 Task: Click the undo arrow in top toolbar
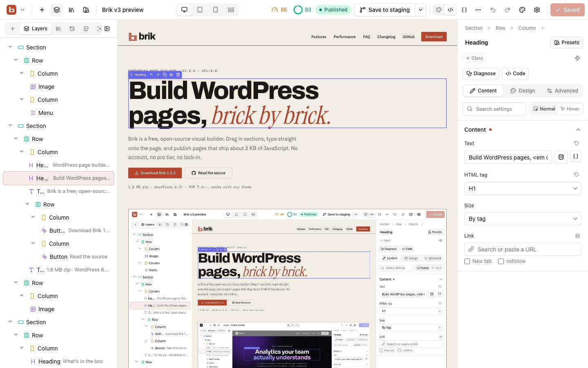[x=493, y=10]
